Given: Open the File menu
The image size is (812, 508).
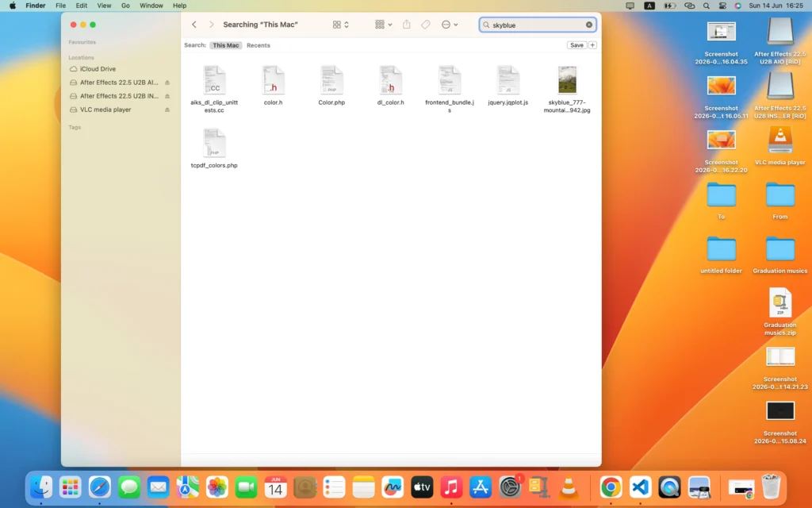Looking at the screenshot, I should click(x=60, y=6).
